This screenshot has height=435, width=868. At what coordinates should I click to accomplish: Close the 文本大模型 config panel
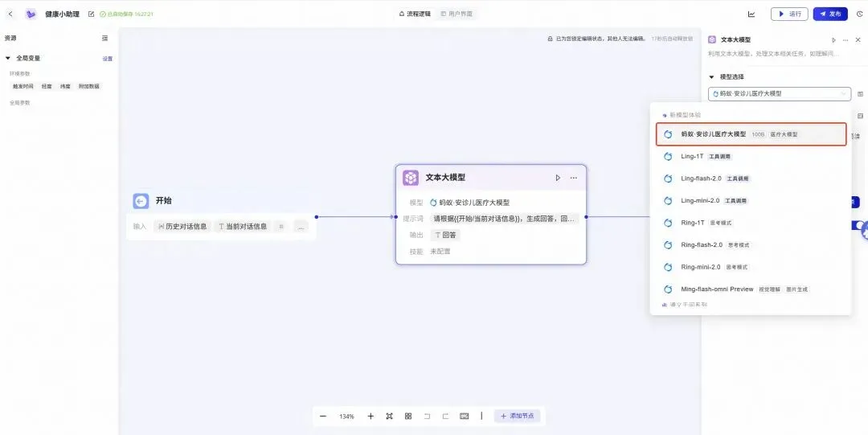pyautogui.click(x=858, y=40)
